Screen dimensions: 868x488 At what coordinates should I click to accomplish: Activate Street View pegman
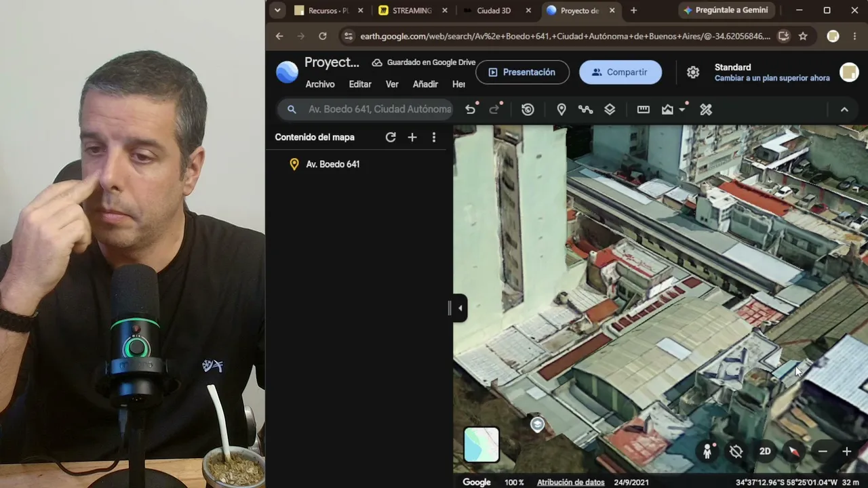pyautogui.click(x=707, y=451)
